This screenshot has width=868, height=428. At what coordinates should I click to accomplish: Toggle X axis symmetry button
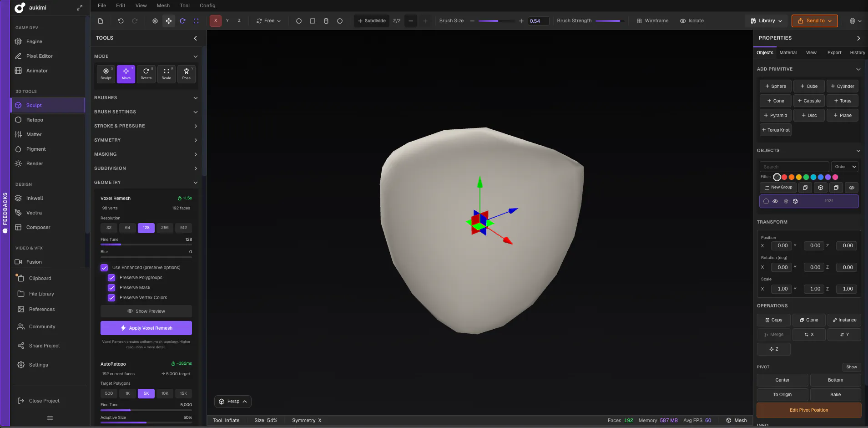pos(216,20)
